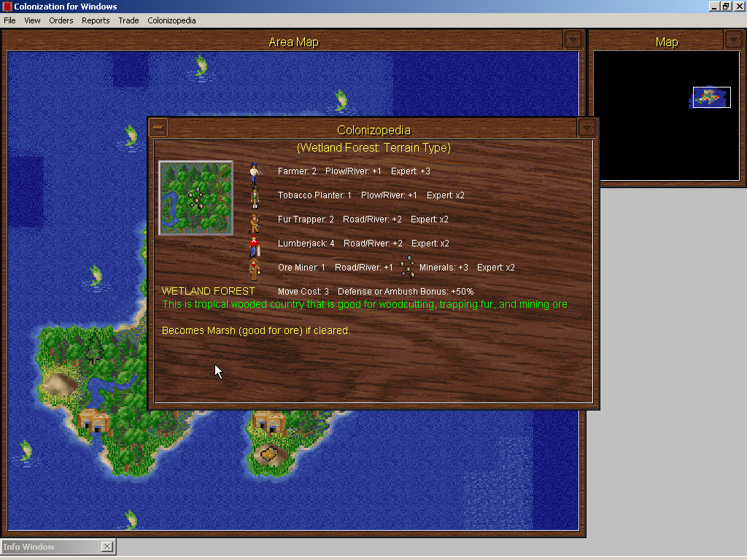Select the colony on the right island
This screenshot has height=560, width=747.
[268, 422]
